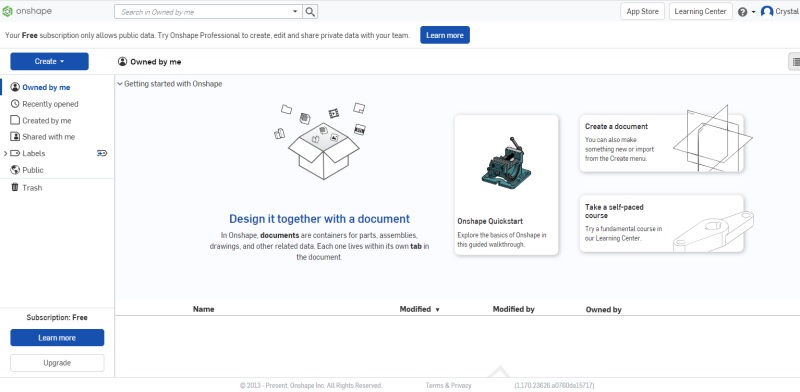The width and height of the screenshot is (800, 392).
Task: Click the Labels manage icon
Action: point(102,153)
